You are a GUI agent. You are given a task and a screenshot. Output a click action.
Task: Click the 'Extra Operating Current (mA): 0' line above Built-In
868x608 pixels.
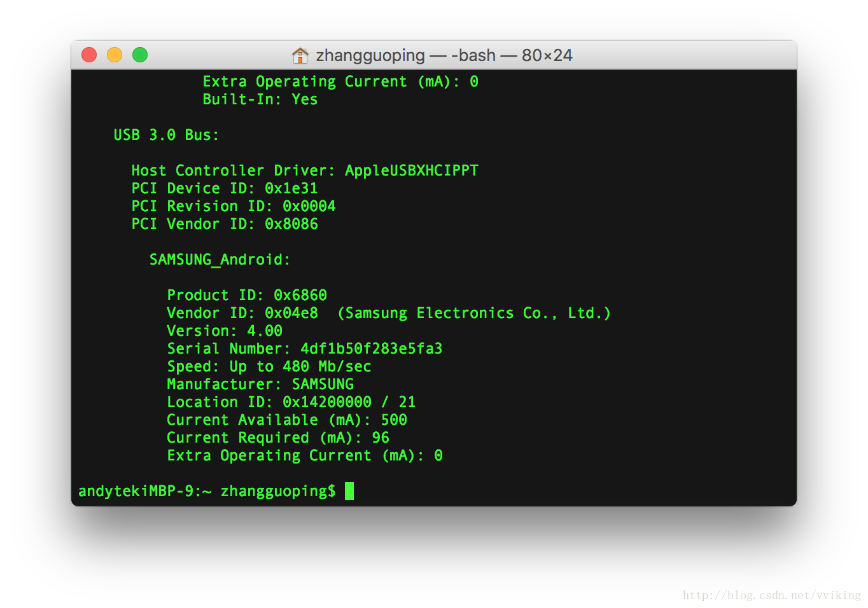click(340, 82)
